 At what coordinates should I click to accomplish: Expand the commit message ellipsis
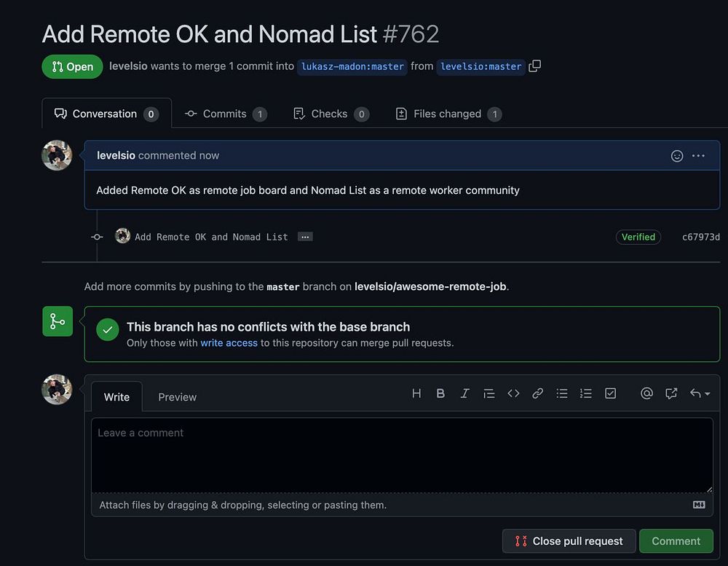tap(305, 237)
